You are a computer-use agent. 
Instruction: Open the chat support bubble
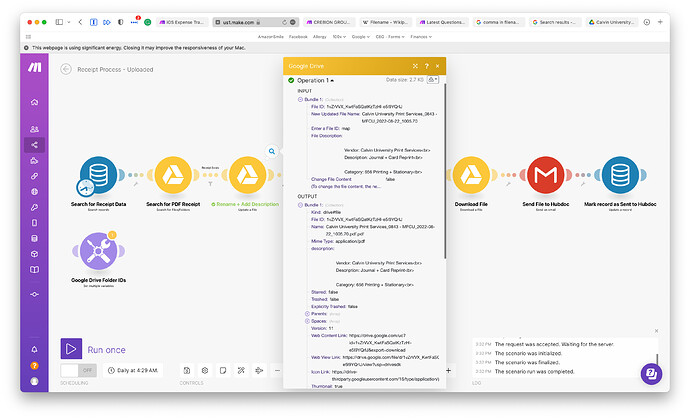coord(651,374)
